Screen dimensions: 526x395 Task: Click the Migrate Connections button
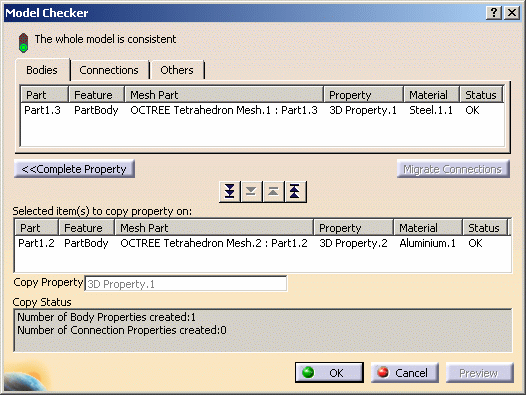coord(453,169)
